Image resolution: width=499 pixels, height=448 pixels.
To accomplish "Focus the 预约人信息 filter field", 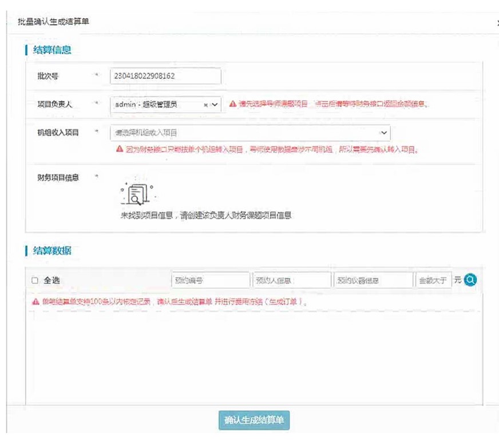I will (x=291, y=280).
